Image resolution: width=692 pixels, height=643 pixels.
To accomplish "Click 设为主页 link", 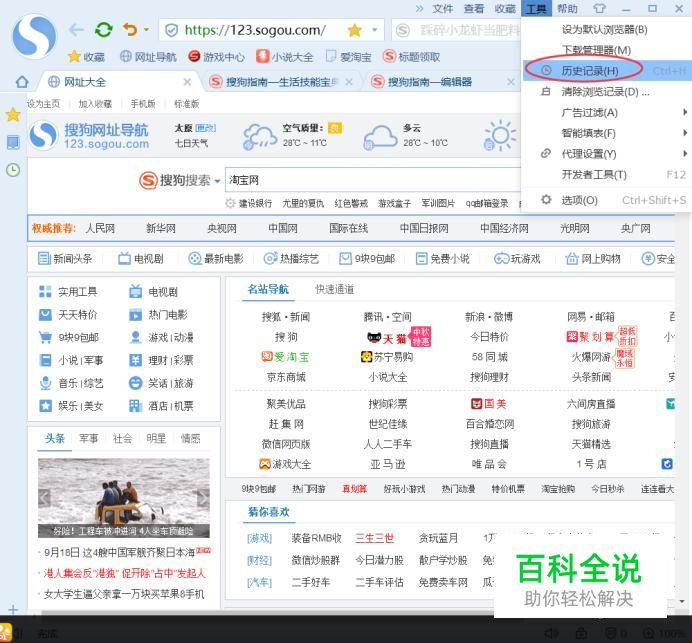I will pyautogui.click(x=43, y=104).
